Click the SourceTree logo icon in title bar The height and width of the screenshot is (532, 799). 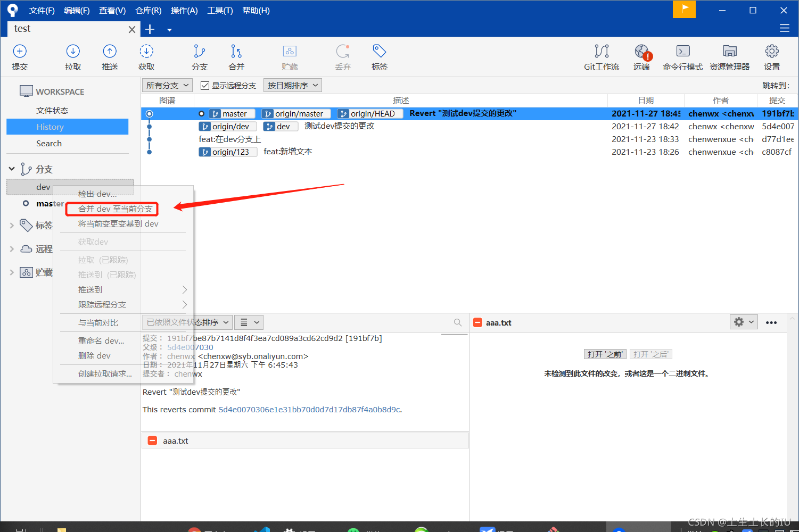coord(13,10)
